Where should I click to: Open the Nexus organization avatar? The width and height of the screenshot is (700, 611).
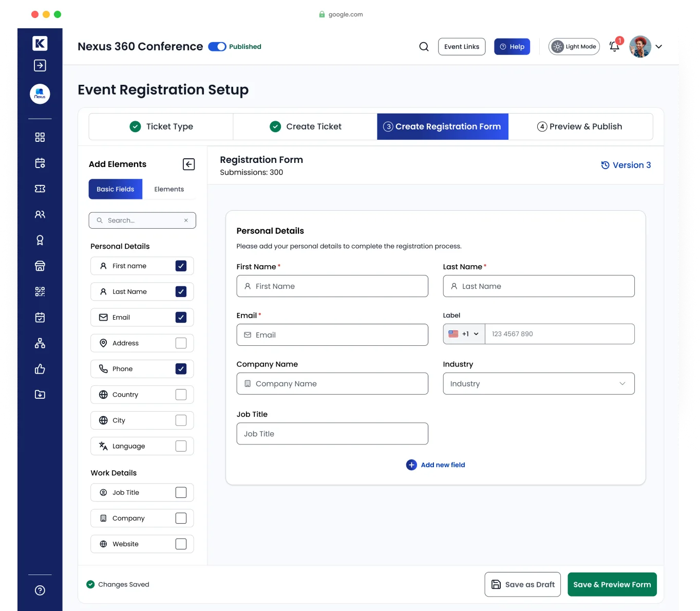tap(40, 94)
